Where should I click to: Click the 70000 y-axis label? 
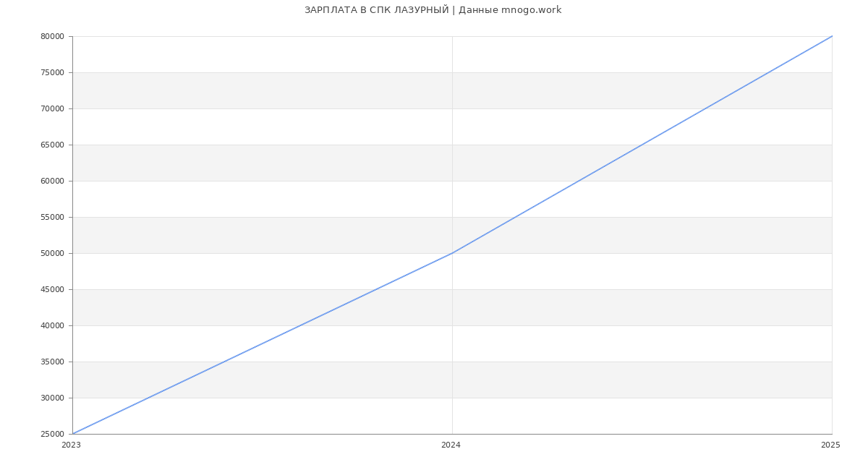pos(52,109)
